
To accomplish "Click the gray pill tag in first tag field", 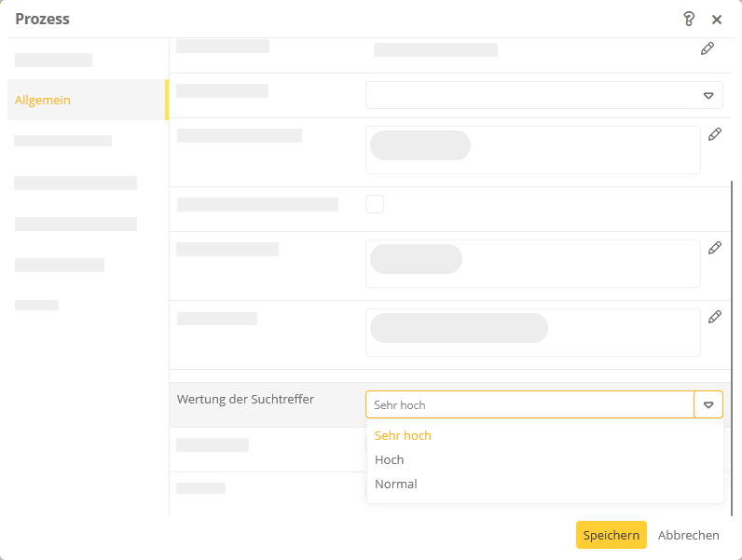I will 420,145.
